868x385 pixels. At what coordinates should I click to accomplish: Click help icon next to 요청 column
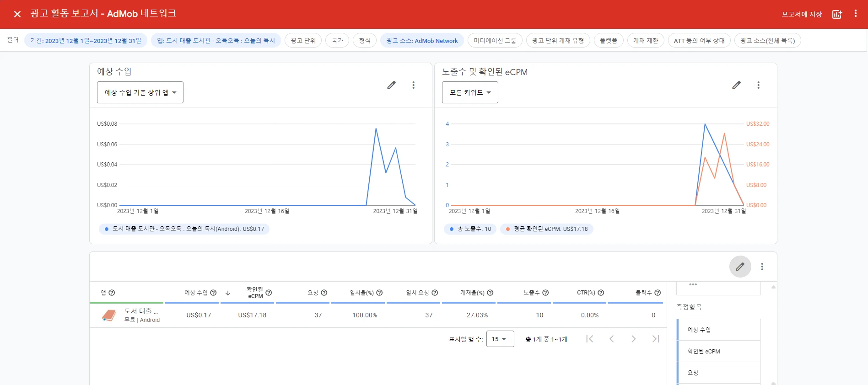[x=324, y=293]
